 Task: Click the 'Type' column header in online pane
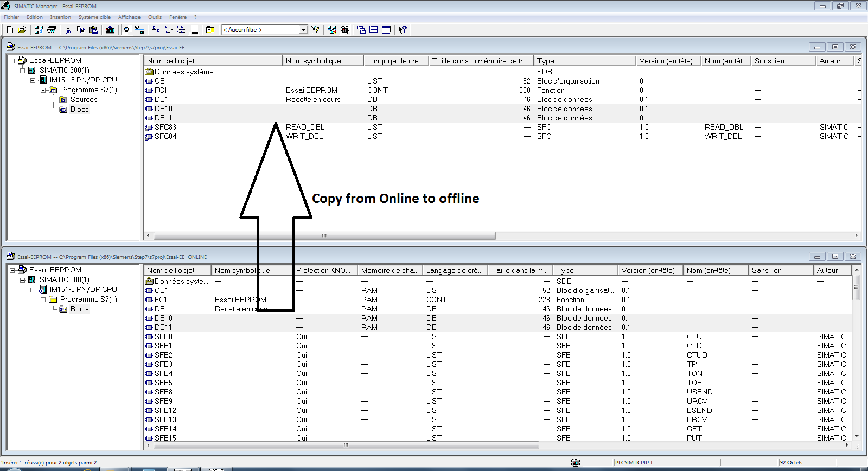(x=584, y=270)
